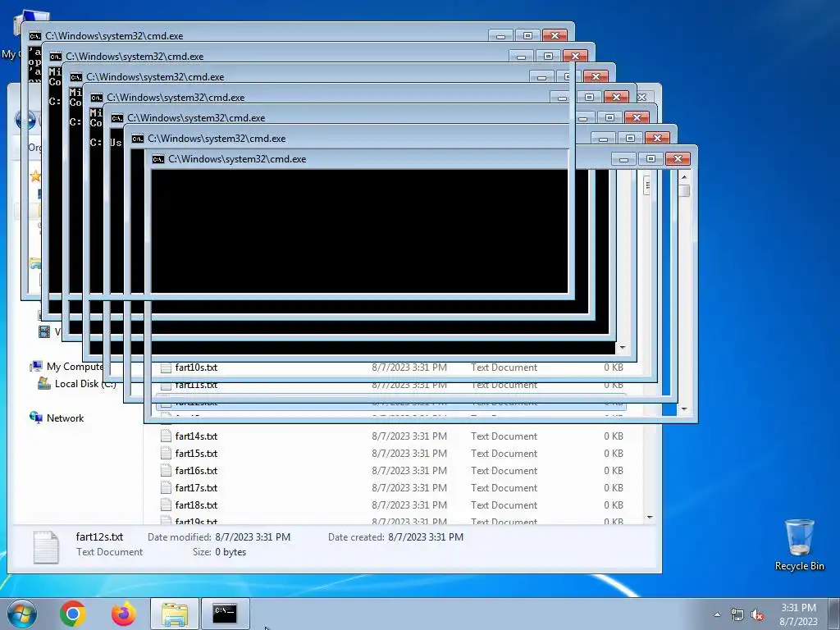Click the Videos library film icon
Screen dimensions: 840x630
[x=44, y=331]
